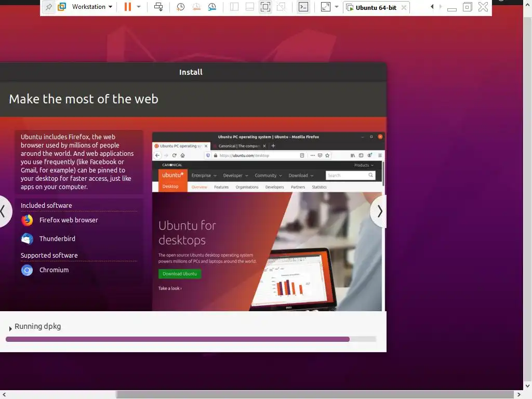This screenshot has height=399, width=532.
Task: Toggle the thumbnail bar view
Action: [x=250, y=7]
